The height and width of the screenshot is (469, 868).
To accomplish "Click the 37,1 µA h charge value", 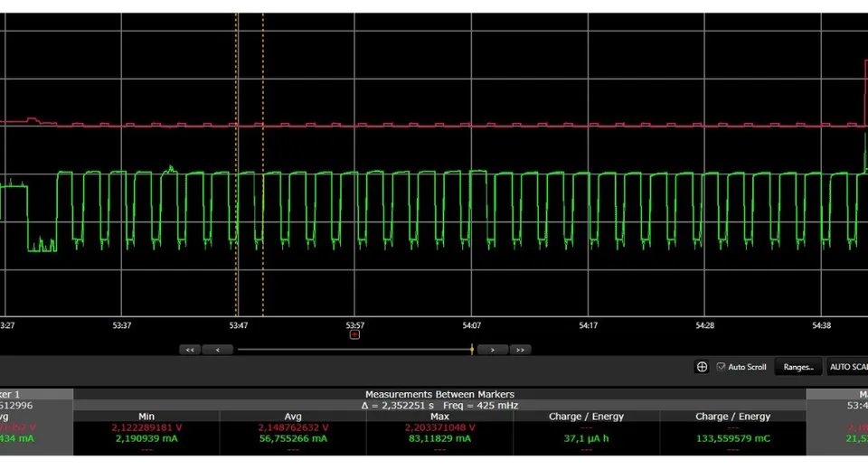I will coord(586,438).
